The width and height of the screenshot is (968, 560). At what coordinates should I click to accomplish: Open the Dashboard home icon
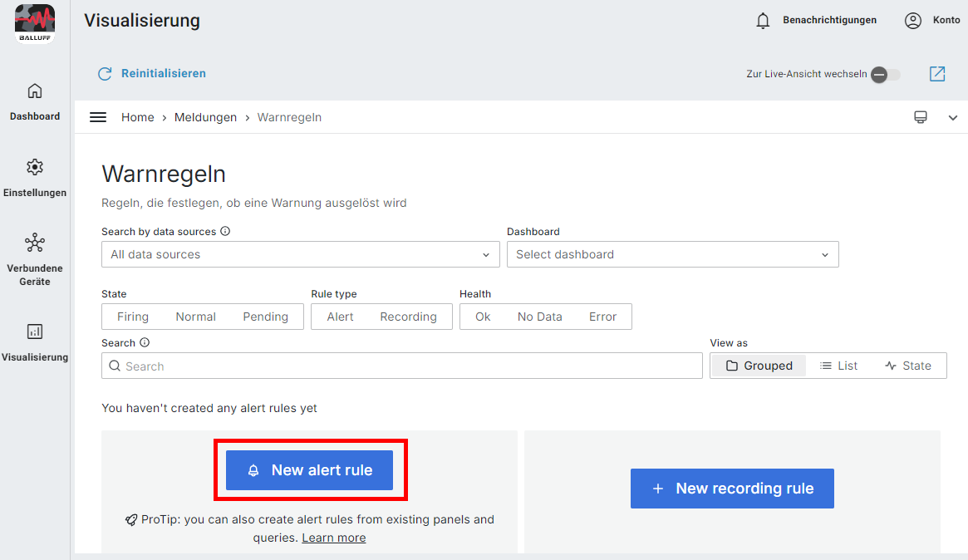pyautogui.click(x=35, y=91)
